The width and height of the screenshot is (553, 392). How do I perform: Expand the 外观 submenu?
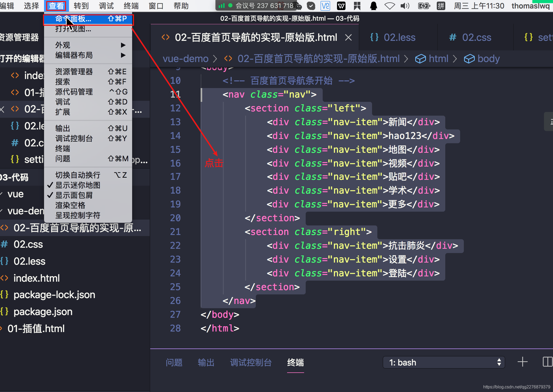pos(88,45)
